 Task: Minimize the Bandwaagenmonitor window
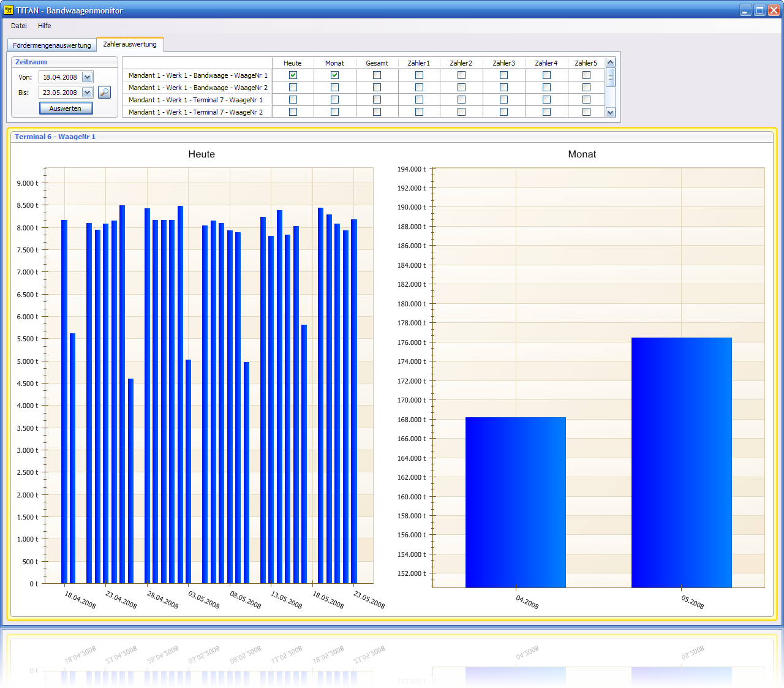[x=745, y=10]
